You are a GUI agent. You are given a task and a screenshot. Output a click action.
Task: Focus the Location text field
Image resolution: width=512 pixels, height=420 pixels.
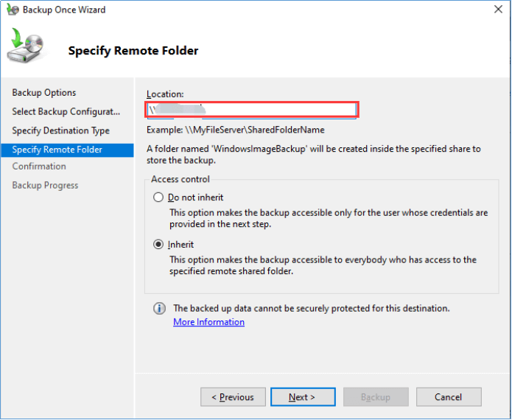tap(252, 110)
